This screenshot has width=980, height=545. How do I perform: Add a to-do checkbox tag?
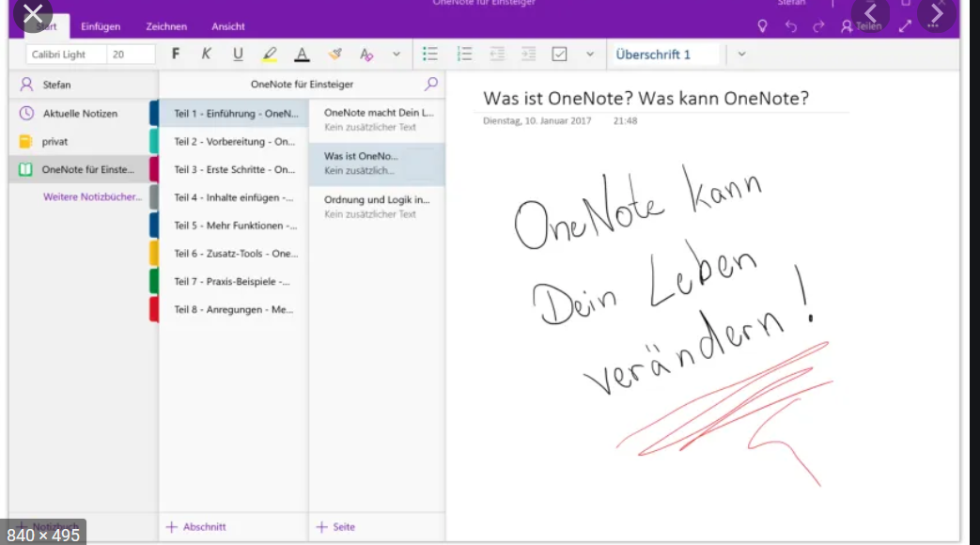tap(559, 54)
